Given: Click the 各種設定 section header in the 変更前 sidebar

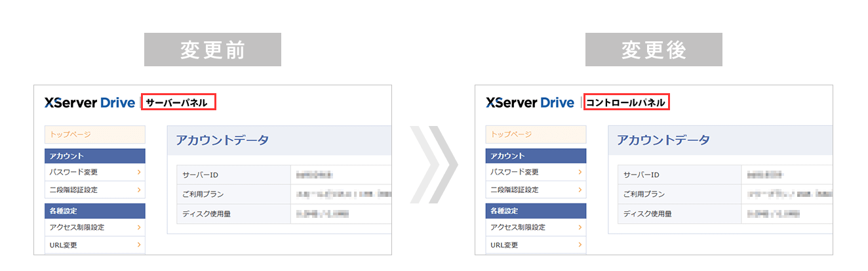Looking at the screenshot, I should coord(94,211).
